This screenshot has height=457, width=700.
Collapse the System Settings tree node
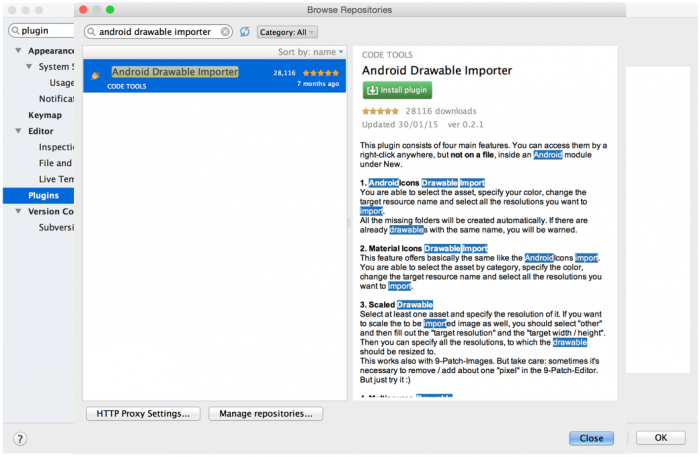click(29, 66)
